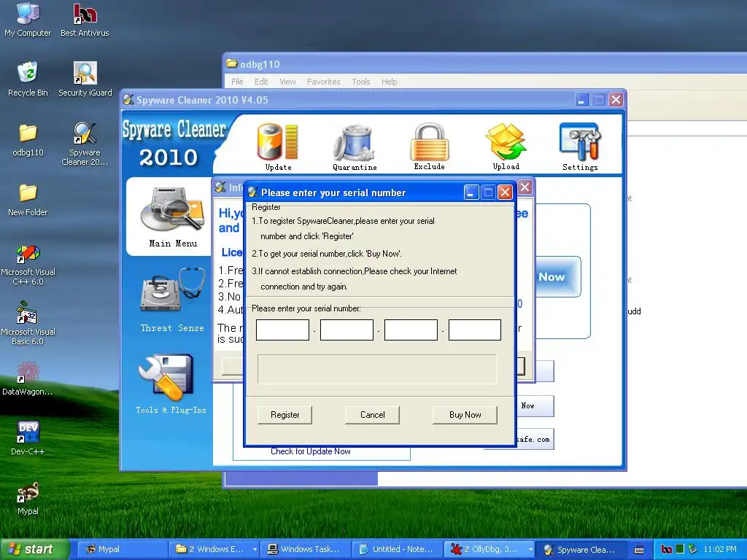
Task: Select Tools & Plug-Ins in the sidebar
Action: click(x=171, y=384)
